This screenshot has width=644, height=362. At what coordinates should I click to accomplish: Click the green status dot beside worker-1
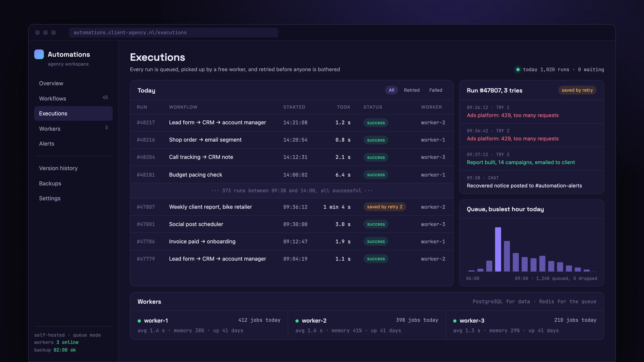click(139, 321)
